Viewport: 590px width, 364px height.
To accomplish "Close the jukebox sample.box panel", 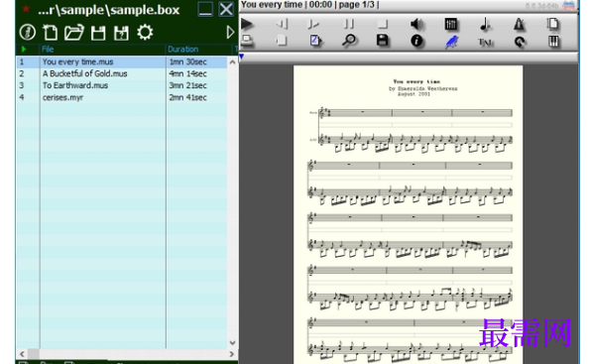I will click(x=226, y=9).
